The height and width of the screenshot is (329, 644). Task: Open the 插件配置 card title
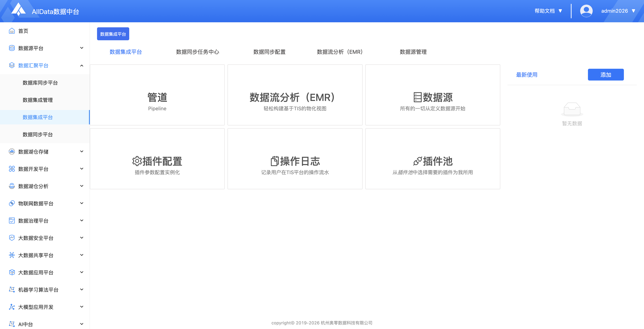(x=162, y=161)
